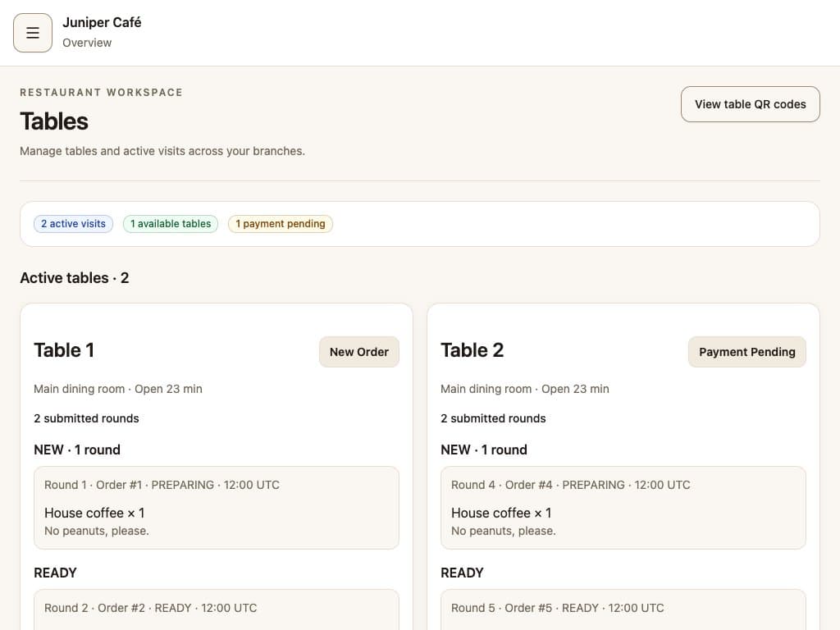Click the View table QR codes button
The image size is (840, 630).
[x=750, y=104]
